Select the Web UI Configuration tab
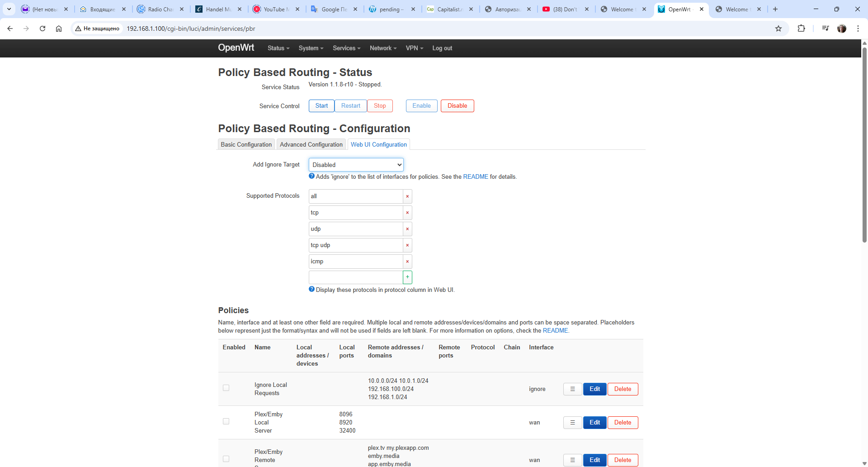This screenshot has height=467, width=868. pyautogui.click(x=379, y=144)
